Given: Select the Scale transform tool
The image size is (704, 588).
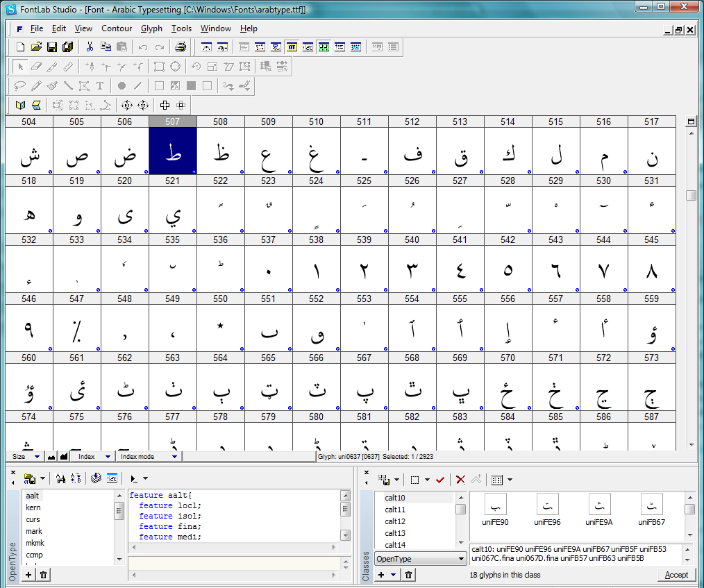Looking at the screenshot, I should point(212,67).
